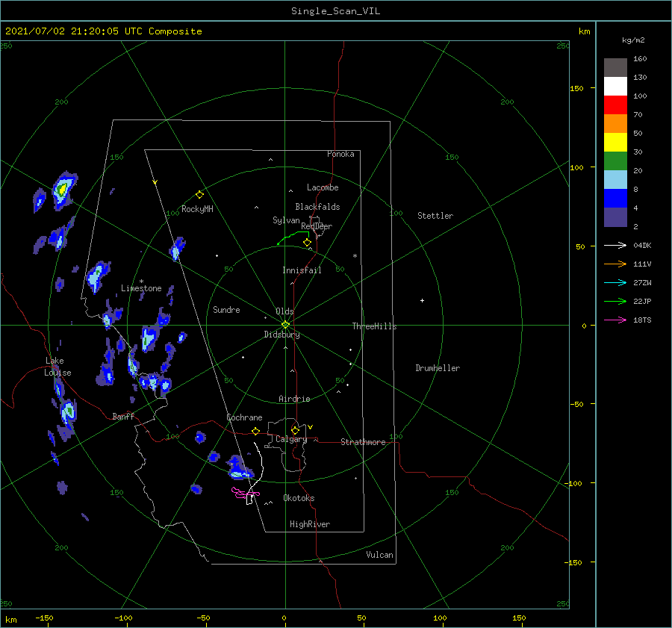The image size is (672, 628).
Task: Click the Drumheller label
Action: 438,368
